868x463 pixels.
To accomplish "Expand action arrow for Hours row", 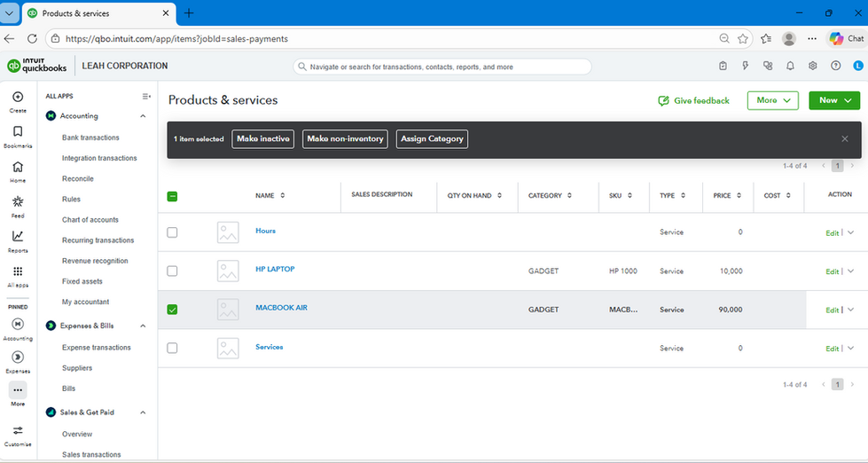I will (x=851, y=232).
